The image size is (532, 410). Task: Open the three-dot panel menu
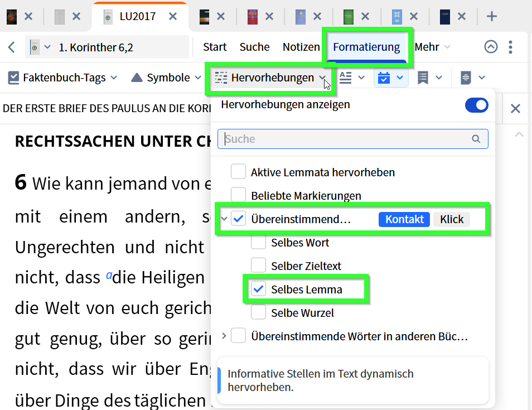tap(510, 47)
